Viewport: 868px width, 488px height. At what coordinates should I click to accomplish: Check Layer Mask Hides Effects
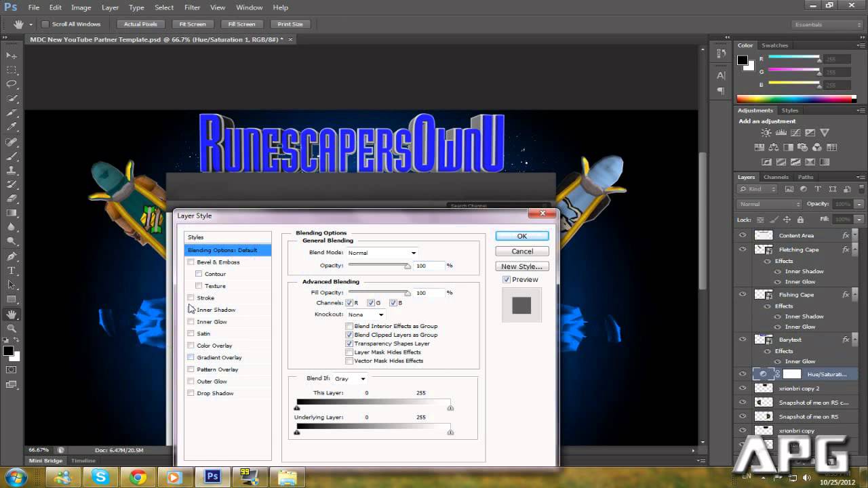(x=349, y=352)
